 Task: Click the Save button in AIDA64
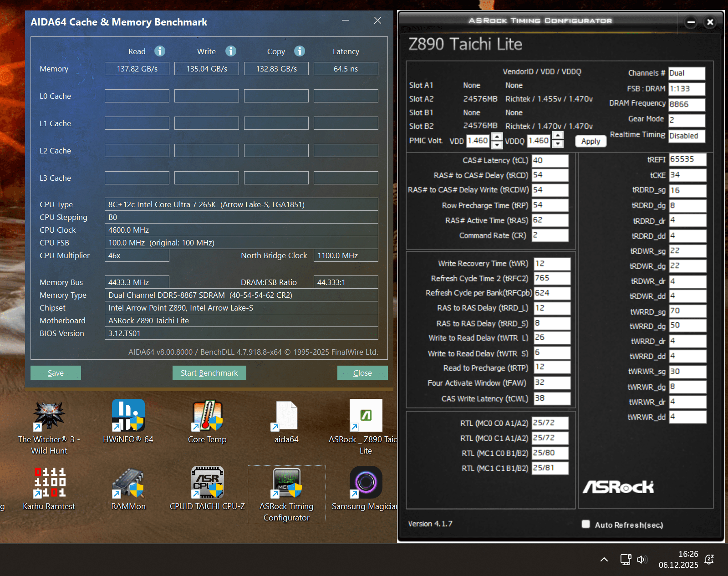56,373
